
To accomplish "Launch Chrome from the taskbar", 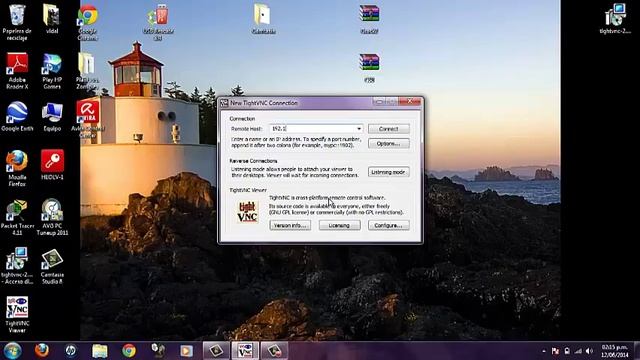I will (129, 351).
